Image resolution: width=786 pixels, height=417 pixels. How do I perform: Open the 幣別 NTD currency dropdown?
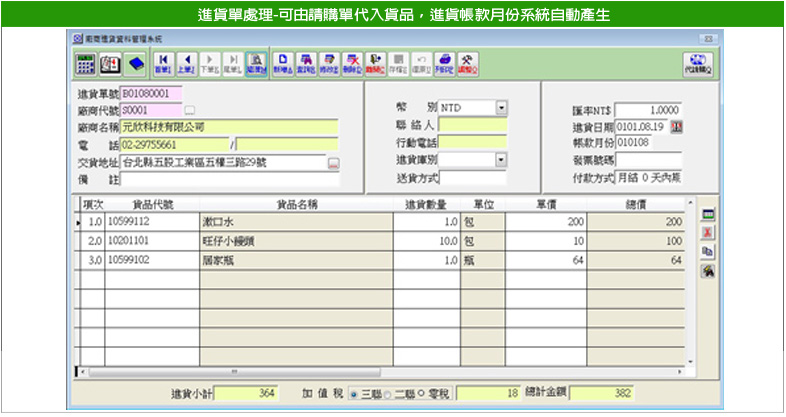tap(501, 108)
